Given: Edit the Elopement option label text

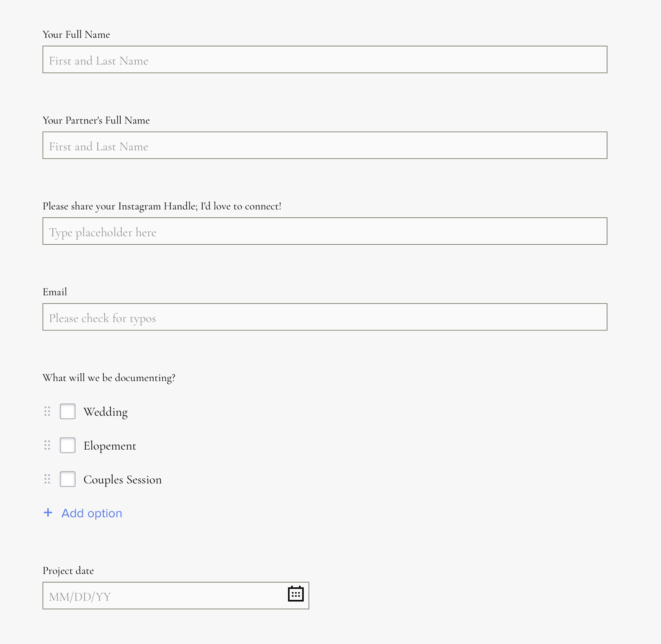Looking at the screenshot, I should pyautogui.click(x=110, y=446).
